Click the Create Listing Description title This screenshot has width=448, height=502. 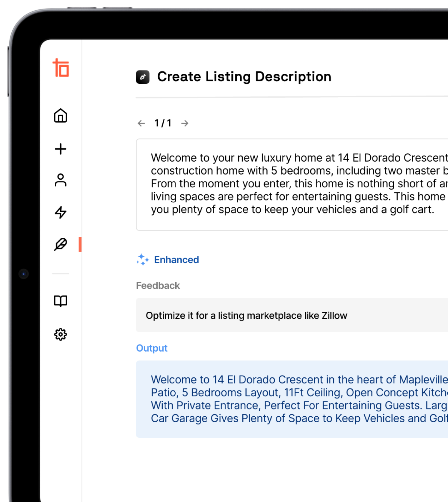click(245, 77)
